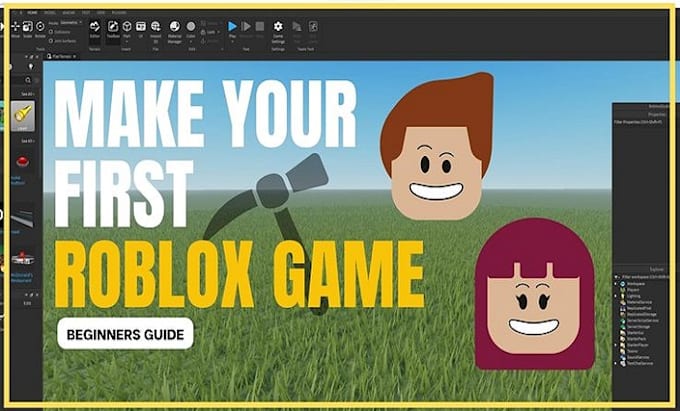Select the McDonald's Restaurant model thumbnail

[23, 258]
